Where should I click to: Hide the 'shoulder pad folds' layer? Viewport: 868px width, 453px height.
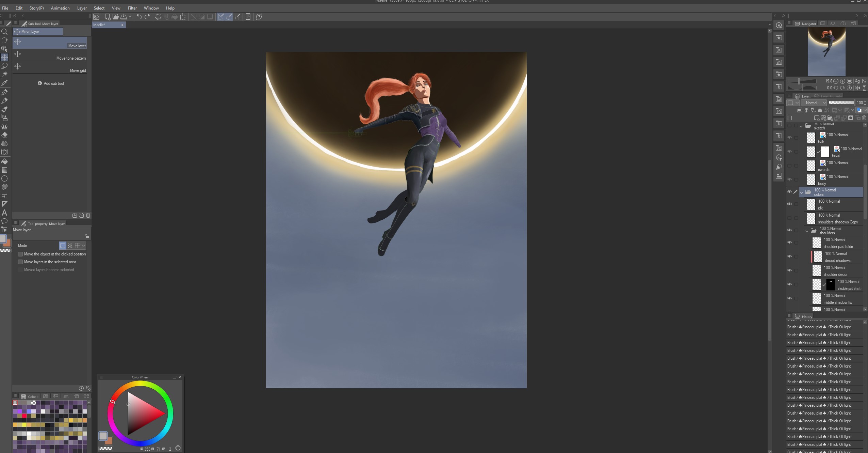(789, 243)
